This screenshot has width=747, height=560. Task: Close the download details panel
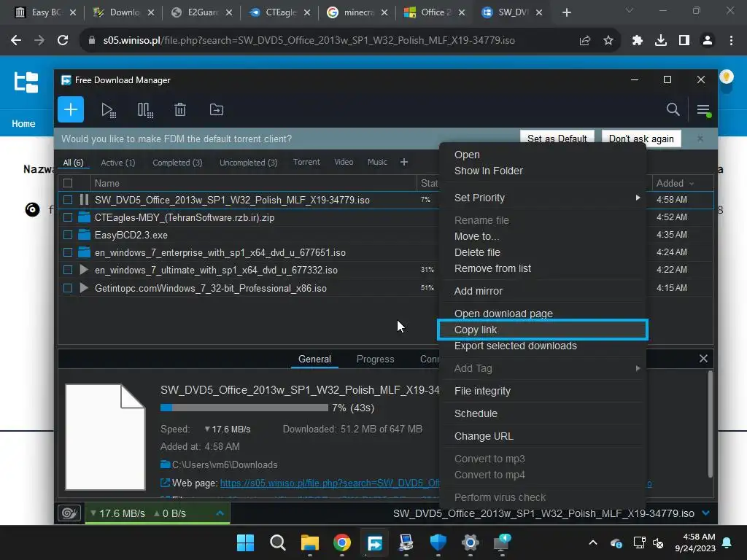pos(703,359)
